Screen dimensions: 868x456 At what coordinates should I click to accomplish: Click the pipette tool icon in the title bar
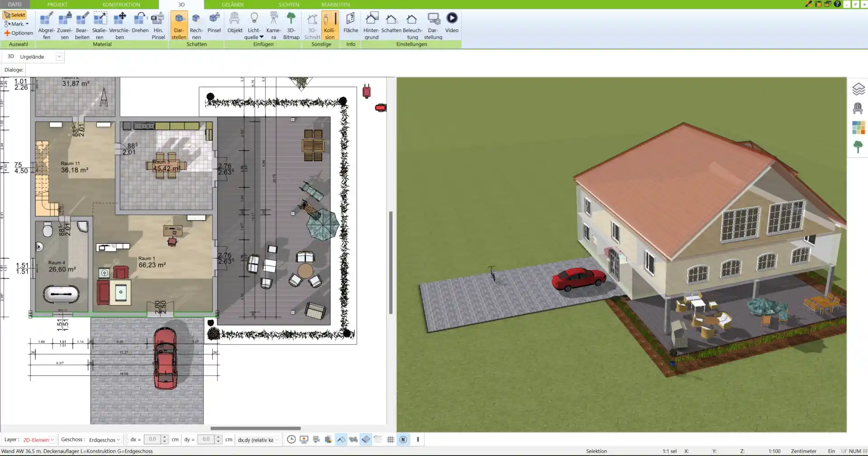(x=809, y=4)
